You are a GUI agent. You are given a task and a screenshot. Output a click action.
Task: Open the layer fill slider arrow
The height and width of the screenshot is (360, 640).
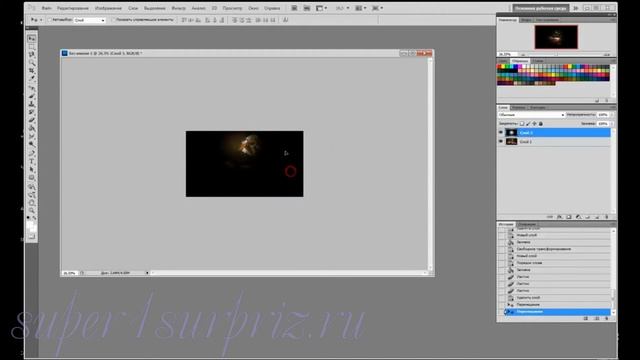click(x=611, y=123)
